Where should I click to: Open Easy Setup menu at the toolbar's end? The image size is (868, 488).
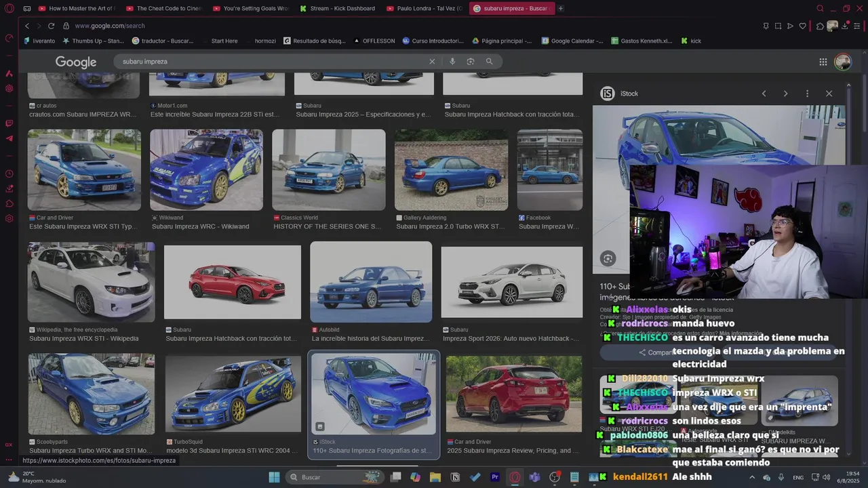click(x=857, y=26)
